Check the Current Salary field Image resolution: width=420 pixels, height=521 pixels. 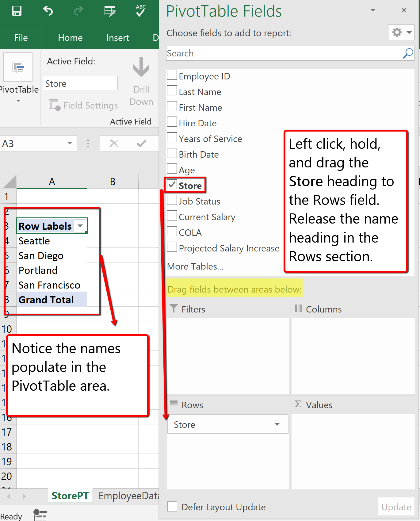172,216
